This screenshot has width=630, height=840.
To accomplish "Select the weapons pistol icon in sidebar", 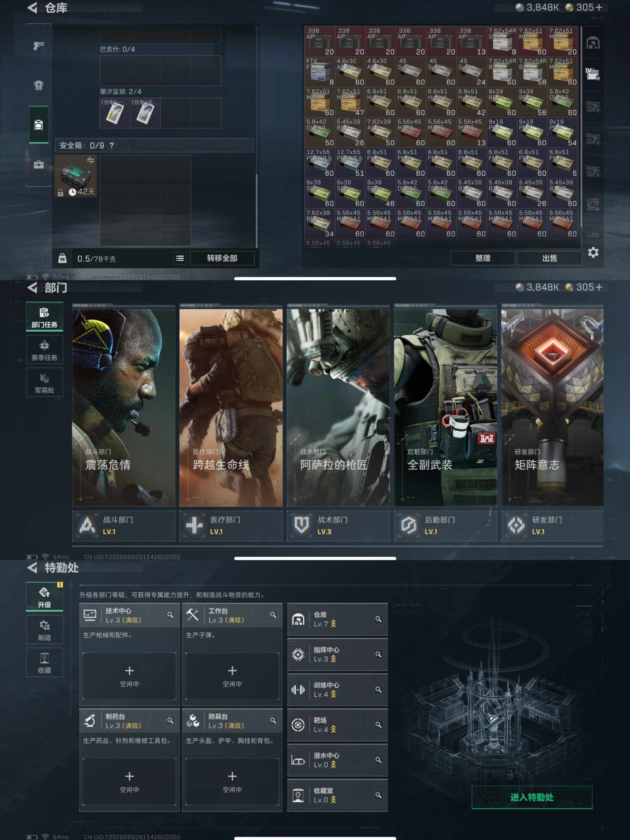I will tap(39, 46).
